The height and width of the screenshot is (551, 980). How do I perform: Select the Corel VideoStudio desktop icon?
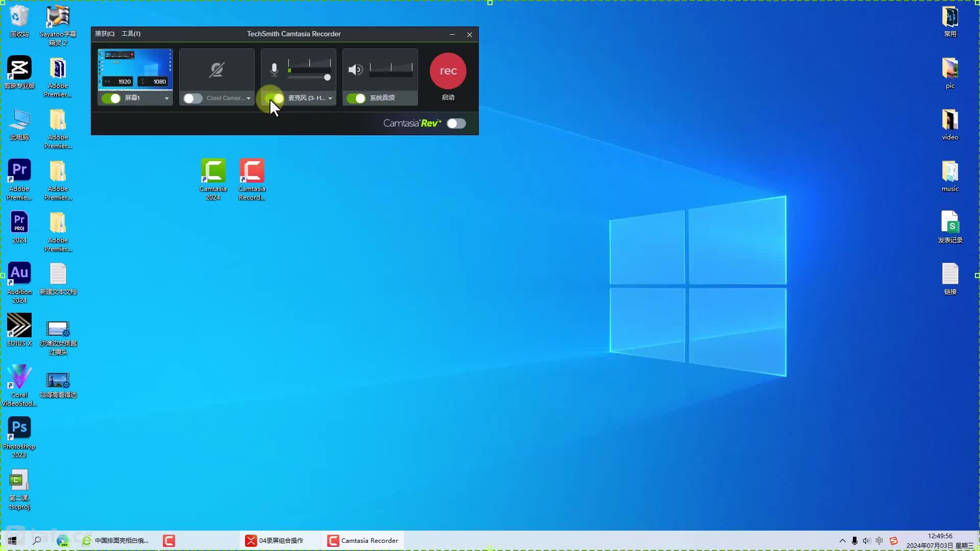(x=19, y=386)
